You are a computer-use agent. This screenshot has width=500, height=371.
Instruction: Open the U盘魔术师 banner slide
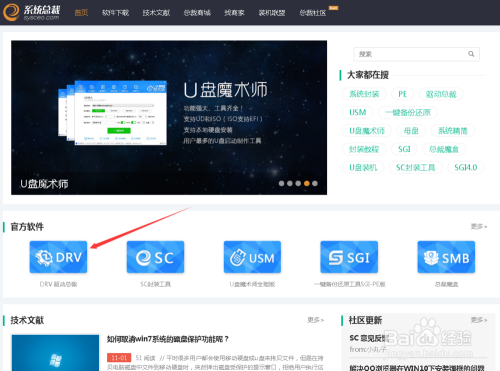169,118
